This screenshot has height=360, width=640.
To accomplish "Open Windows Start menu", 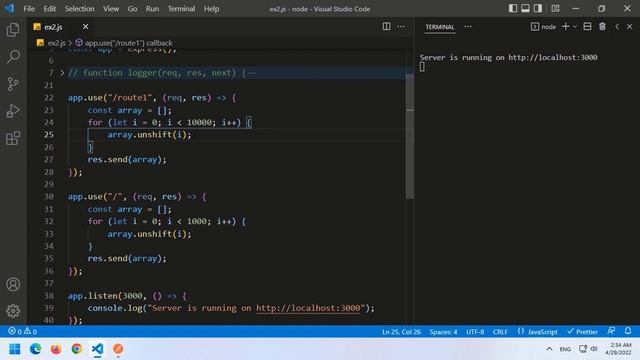I will click(x=15, y=349).
